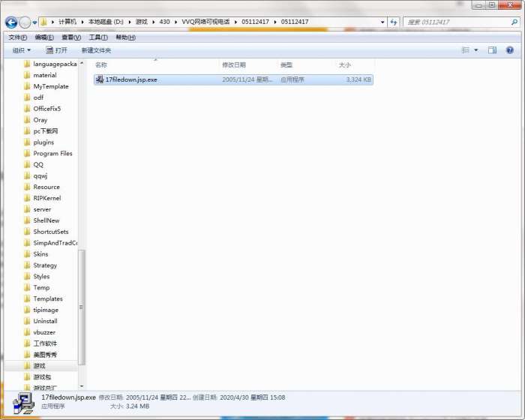Select the file 17filedown.jsp.exe
This screenshot has height=420, width=525.
click(233, 79)
